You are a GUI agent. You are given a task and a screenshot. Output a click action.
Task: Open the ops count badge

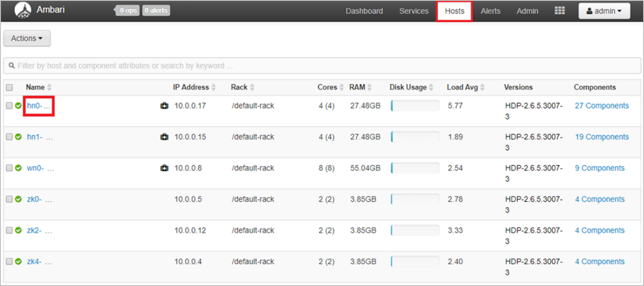127,10
